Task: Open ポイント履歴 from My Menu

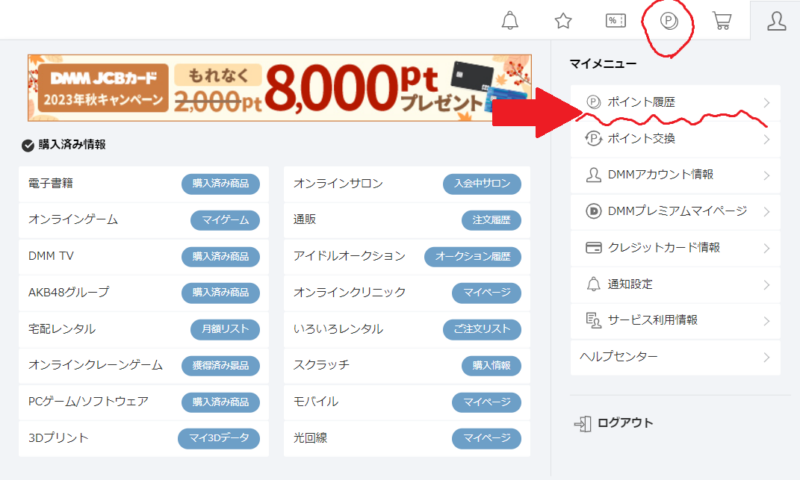Action: point(642,102)
